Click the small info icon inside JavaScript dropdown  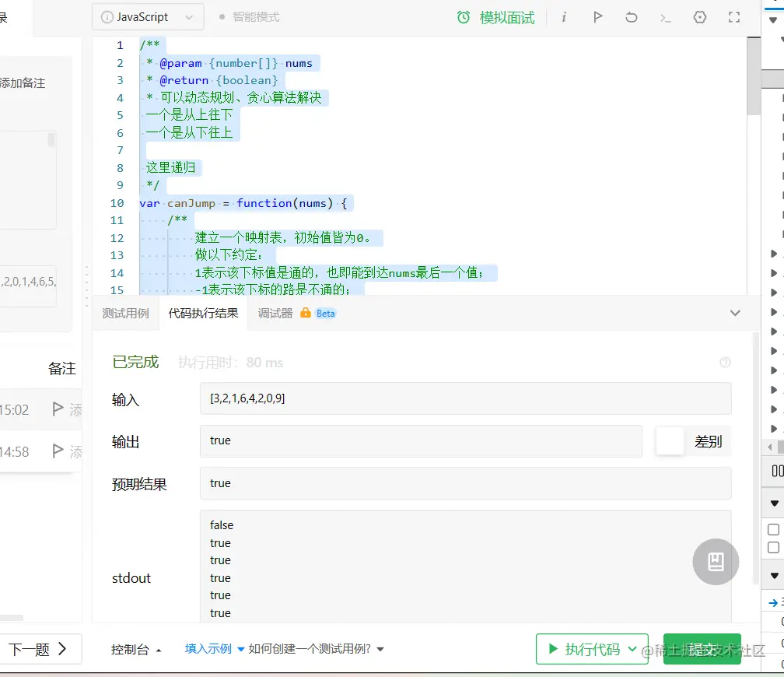point(107,18)
